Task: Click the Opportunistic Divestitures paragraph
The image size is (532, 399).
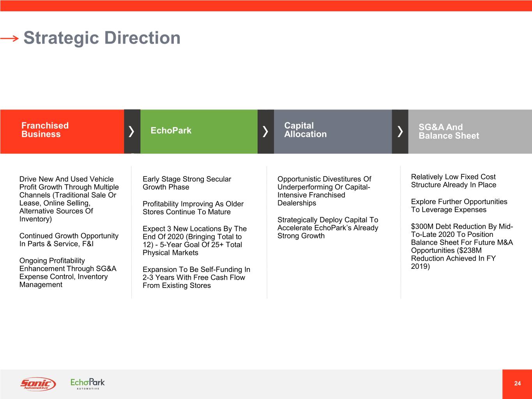Action: coord(324,191)
